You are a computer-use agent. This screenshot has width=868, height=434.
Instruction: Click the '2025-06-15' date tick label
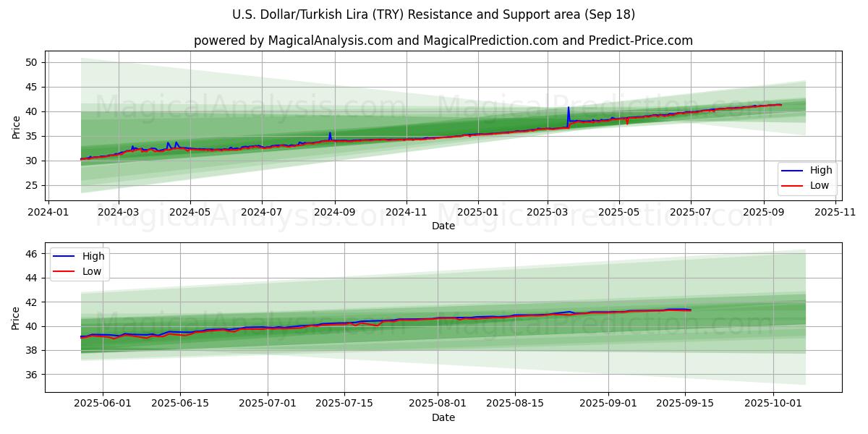(x=179, y=404)
